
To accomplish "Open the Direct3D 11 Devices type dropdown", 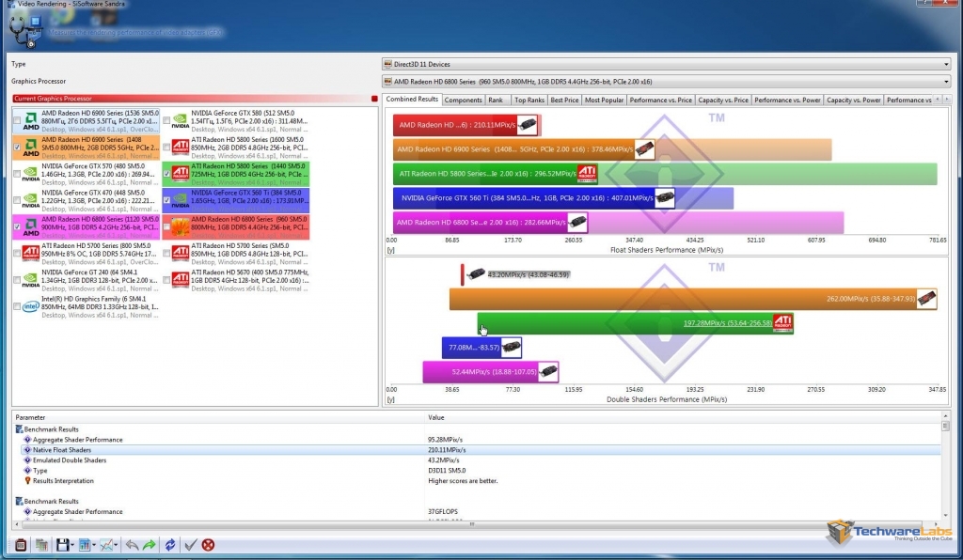I will 667,64.
